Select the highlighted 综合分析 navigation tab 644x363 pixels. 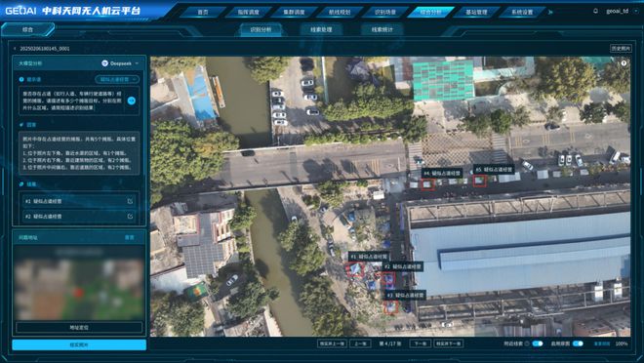(431, 12)
